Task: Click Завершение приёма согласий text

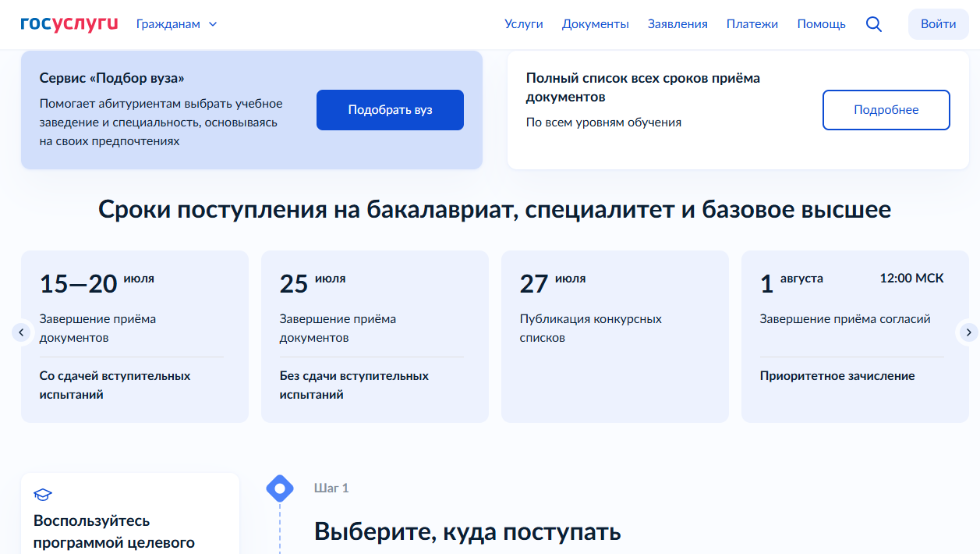Action: pos(845,319)
